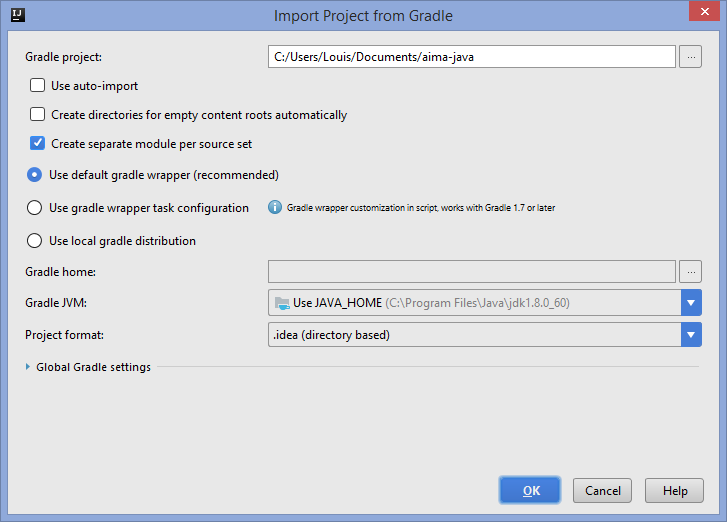Enable the Use auto-import checkbox
This screenshot has width=727, height=522.
tap(38, 86)
